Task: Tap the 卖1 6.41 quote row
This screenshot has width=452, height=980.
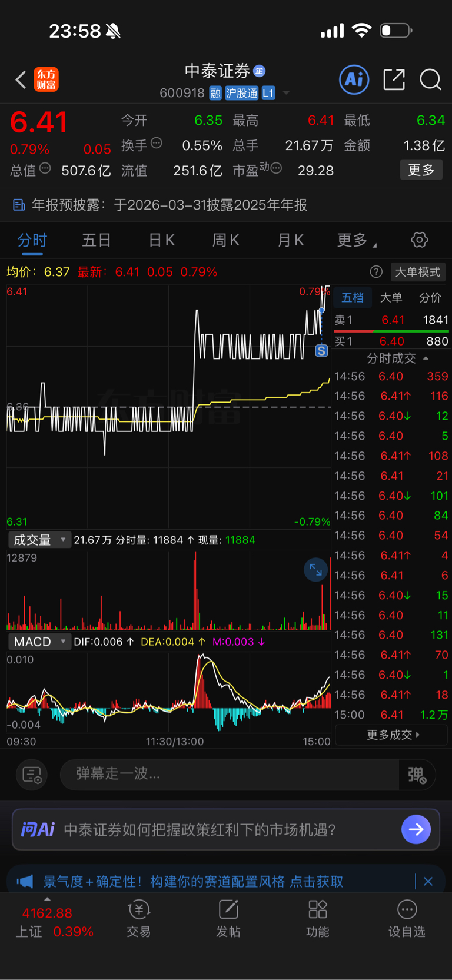Action: coord(391,320)
